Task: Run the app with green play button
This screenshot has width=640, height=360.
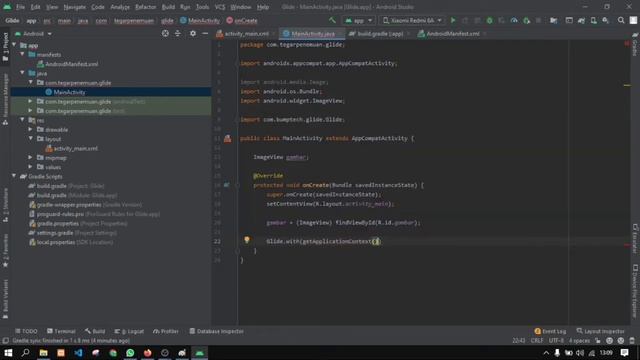Action: [x=453, y=20]
